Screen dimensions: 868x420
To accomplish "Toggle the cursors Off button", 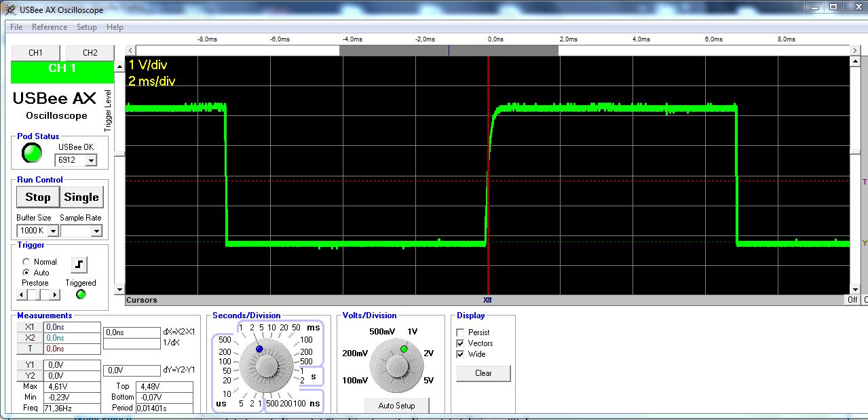I will [852, 300].
